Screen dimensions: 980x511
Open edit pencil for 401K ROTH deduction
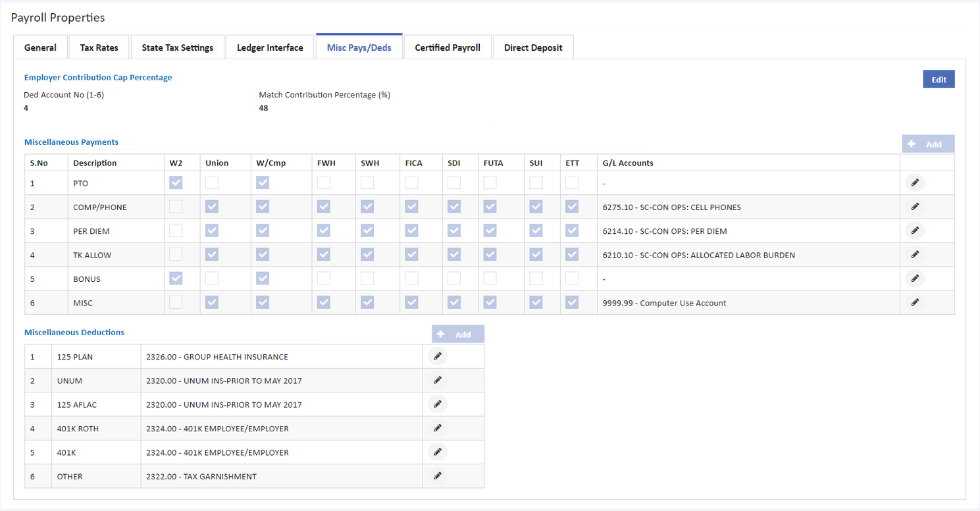[437, 428]
